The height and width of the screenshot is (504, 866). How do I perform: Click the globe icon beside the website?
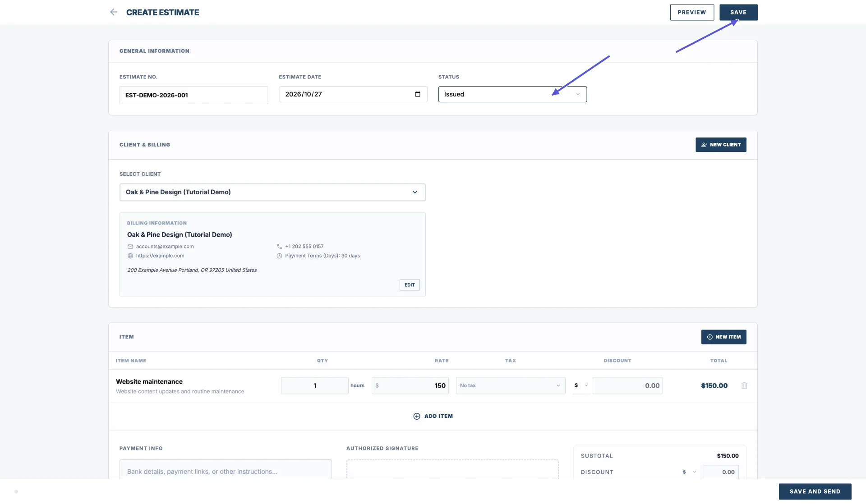[x=130, y=256]
